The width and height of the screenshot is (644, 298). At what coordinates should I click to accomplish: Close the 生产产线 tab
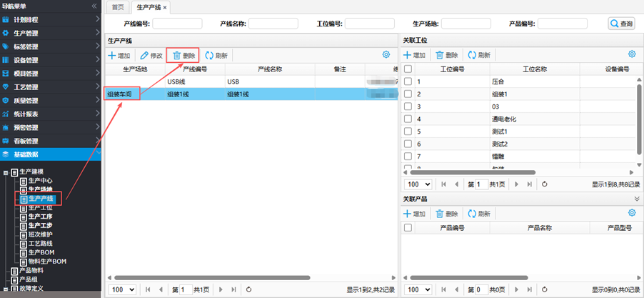[165, 7]
